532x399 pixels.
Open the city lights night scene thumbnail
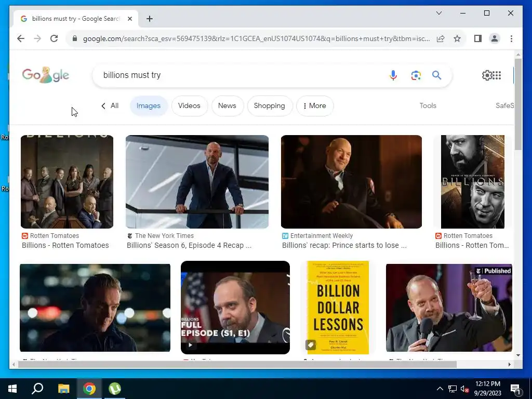click(95, 308)
